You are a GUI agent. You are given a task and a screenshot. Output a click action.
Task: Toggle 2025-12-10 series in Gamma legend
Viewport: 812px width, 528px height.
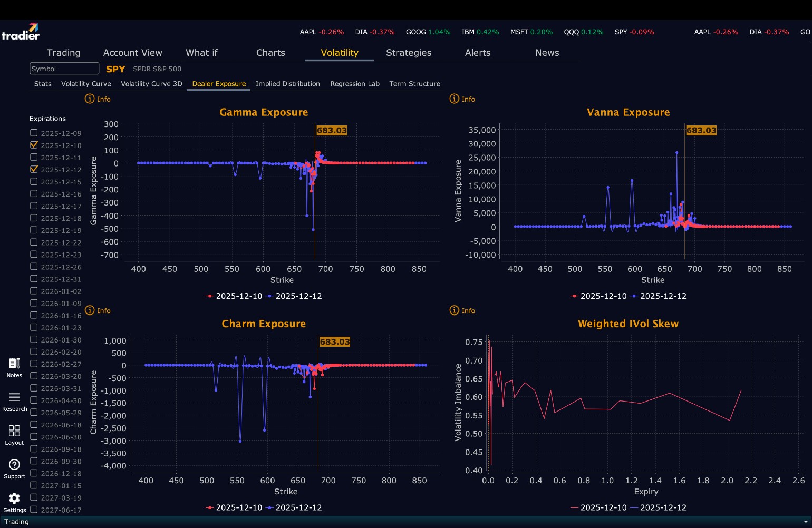(234, 296)
